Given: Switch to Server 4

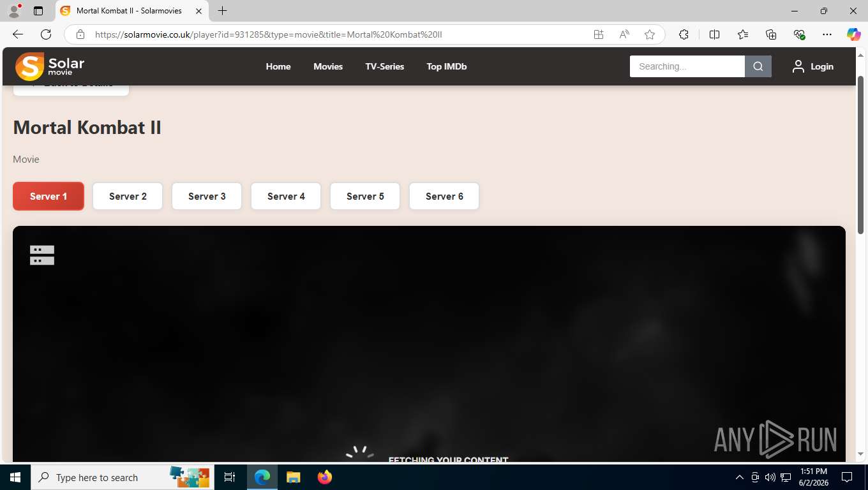Looking at the screenshot, I should pyautogui.click(x=286, y=196).
